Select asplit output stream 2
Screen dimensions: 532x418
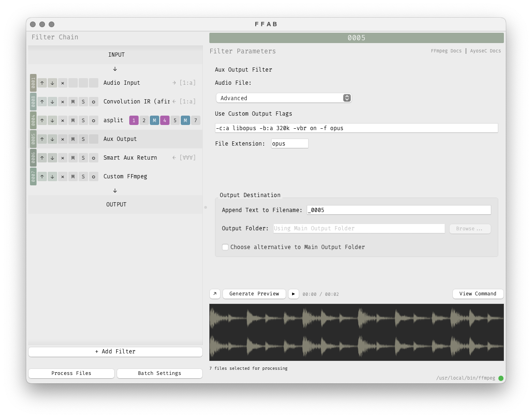coord(144,120)
